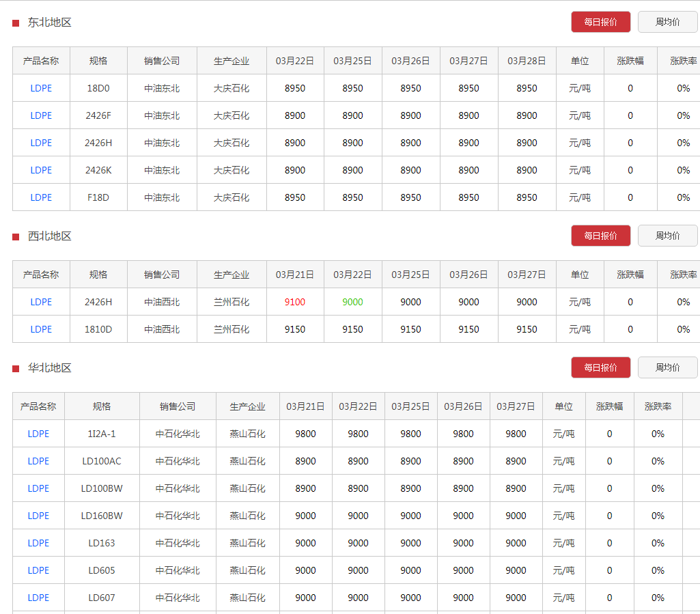
Task: Open LDPE link in 2426K row
Action: tap(41, 170)
